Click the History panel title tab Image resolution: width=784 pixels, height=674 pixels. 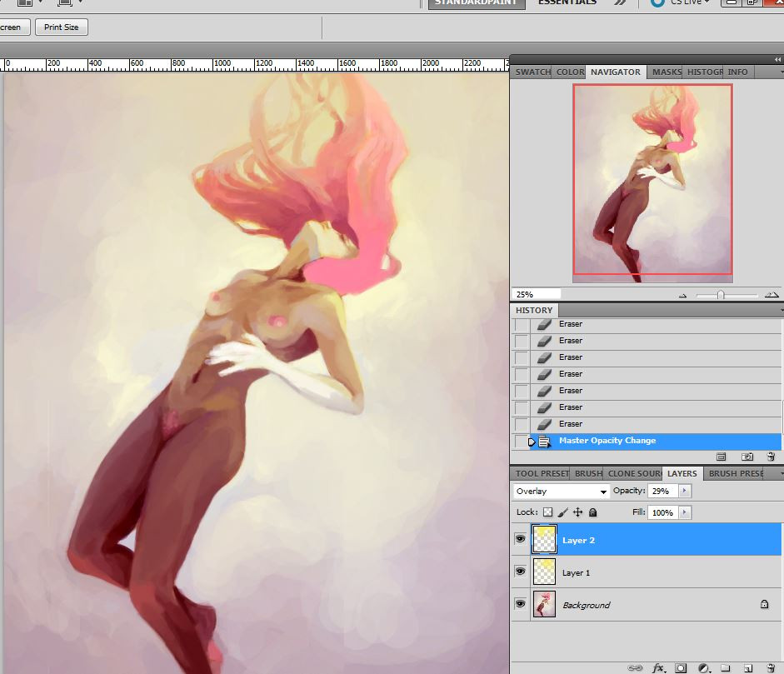click(x=534, y=311)
